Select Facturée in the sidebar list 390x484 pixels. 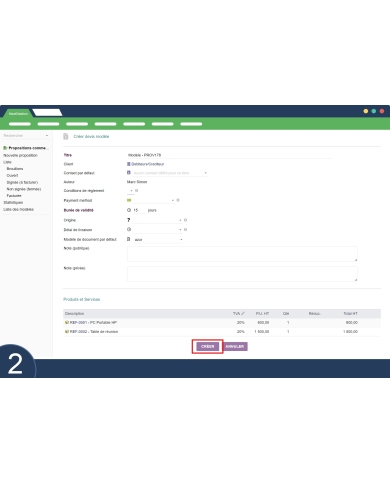14,196
